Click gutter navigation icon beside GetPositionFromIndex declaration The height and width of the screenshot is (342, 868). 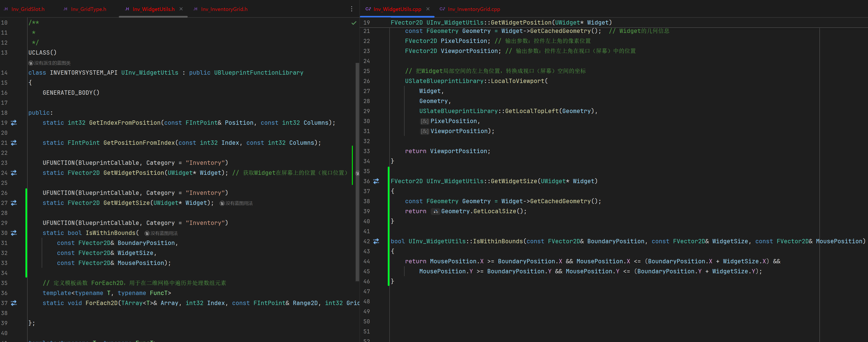coord(14,143)
